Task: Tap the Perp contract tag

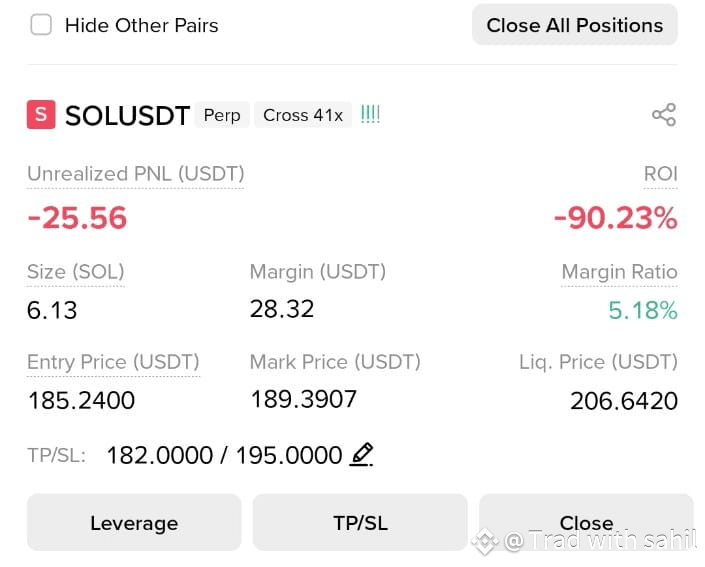Action: (x=222, y=115)
